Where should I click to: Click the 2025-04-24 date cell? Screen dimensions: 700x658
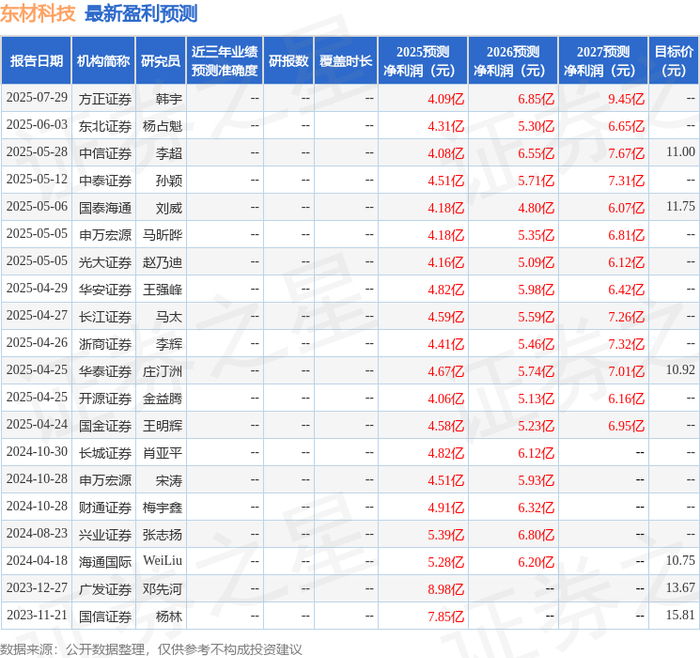tap(37, 425)
